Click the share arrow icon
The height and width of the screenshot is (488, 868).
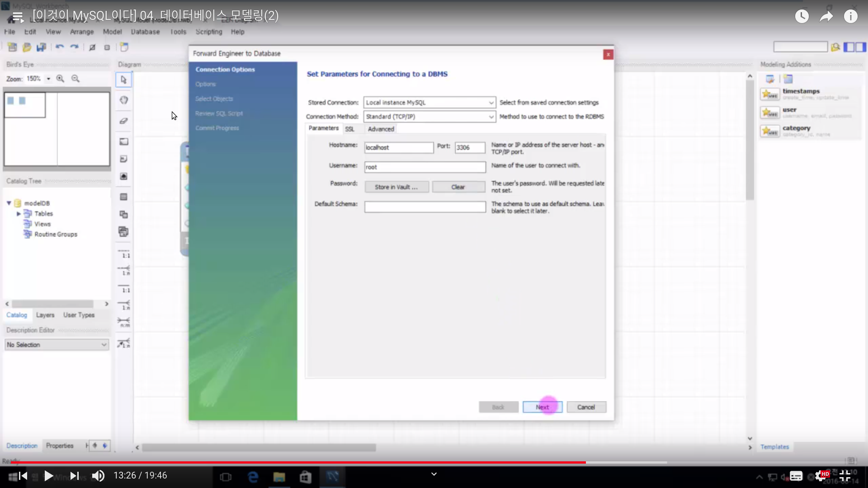tap(826, 17)
